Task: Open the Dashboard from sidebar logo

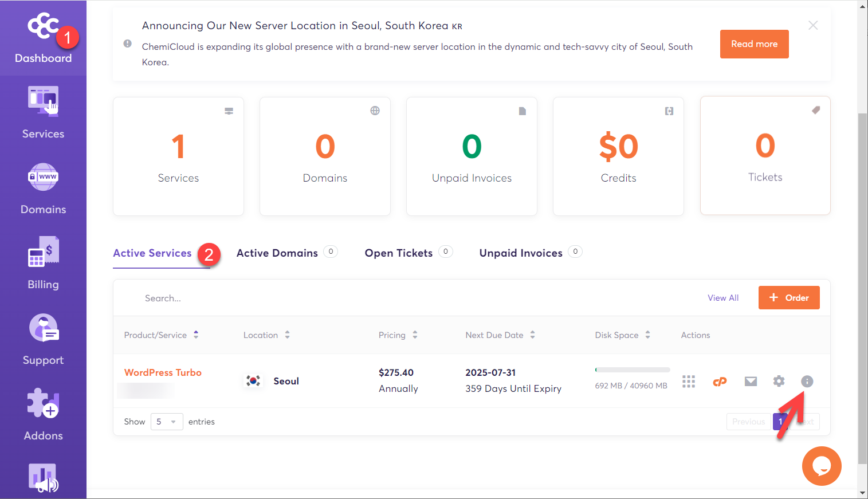Action: pyautogui.click(x=43, y=38)
